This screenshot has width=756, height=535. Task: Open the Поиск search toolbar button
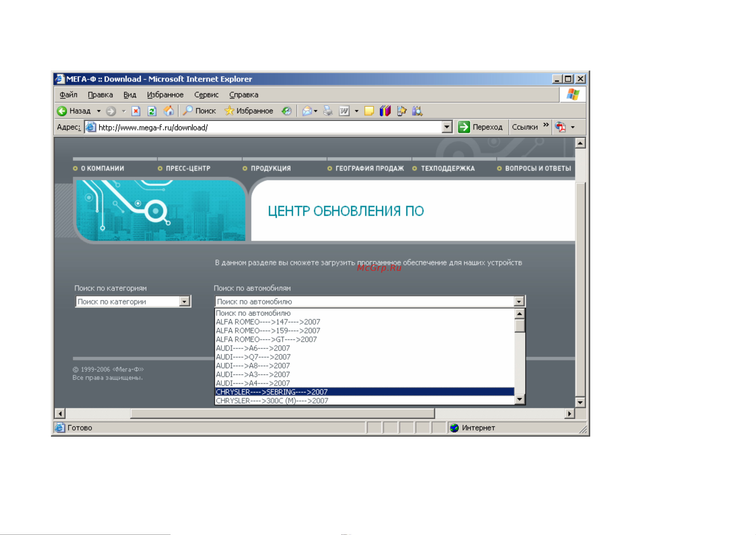point(199,111)
